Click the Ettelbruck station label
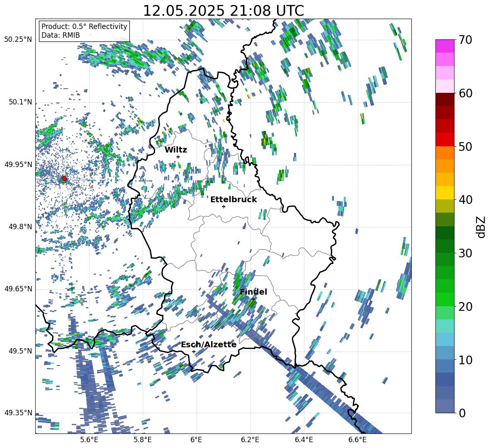Viewport: 491px width, 448px height. [x=233, y=200]
